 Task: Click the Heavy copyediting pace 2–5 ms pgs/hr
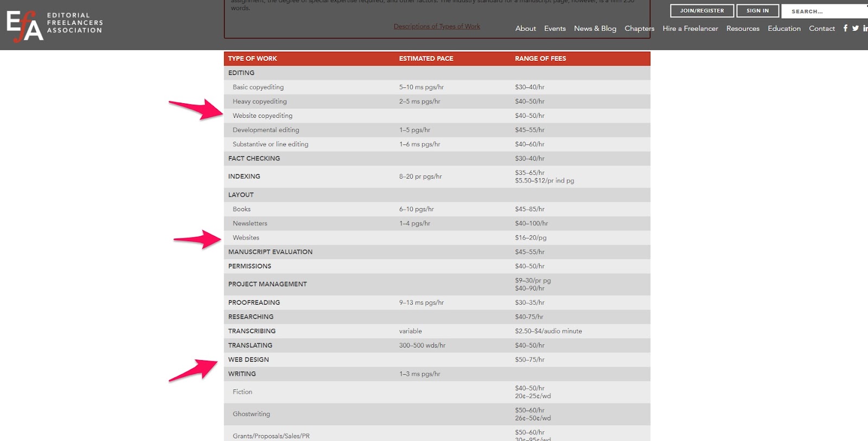point(420,102)
